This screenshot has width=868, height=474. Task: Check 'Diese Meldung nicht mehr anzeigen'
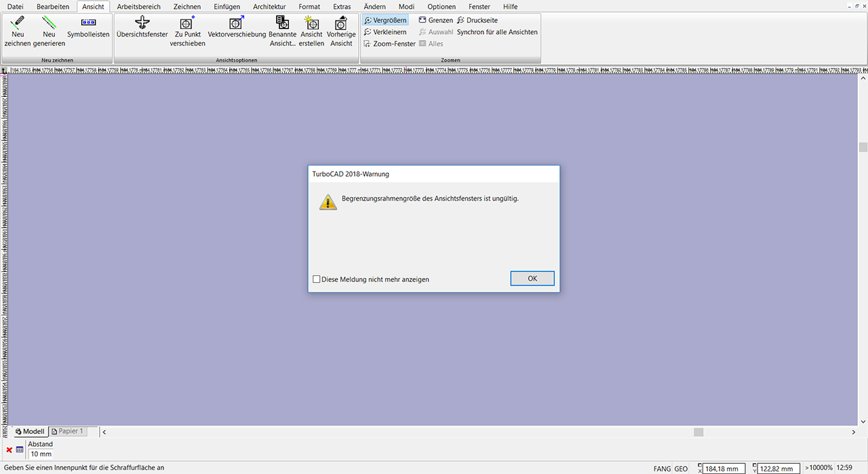(x=317, y=279)
